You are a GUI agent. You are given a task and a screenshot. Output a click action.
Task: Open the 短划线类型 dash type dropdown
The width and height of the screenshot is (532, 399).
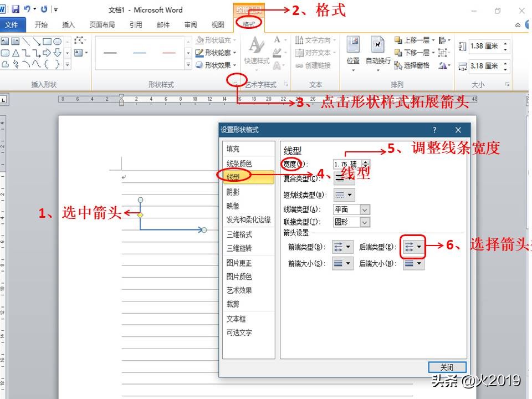coord(350,195)
